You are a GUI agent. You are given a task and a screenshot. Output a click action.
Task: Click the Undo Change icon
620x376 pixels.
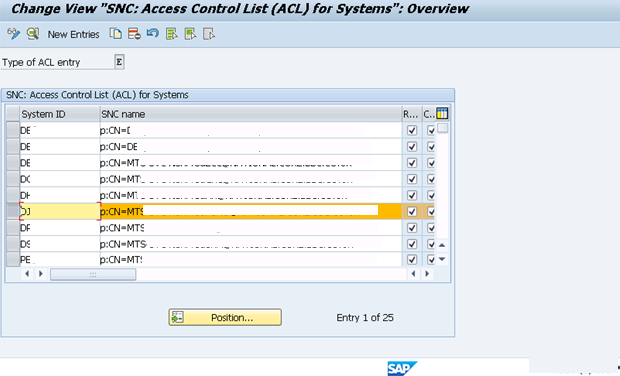point(153,34)
